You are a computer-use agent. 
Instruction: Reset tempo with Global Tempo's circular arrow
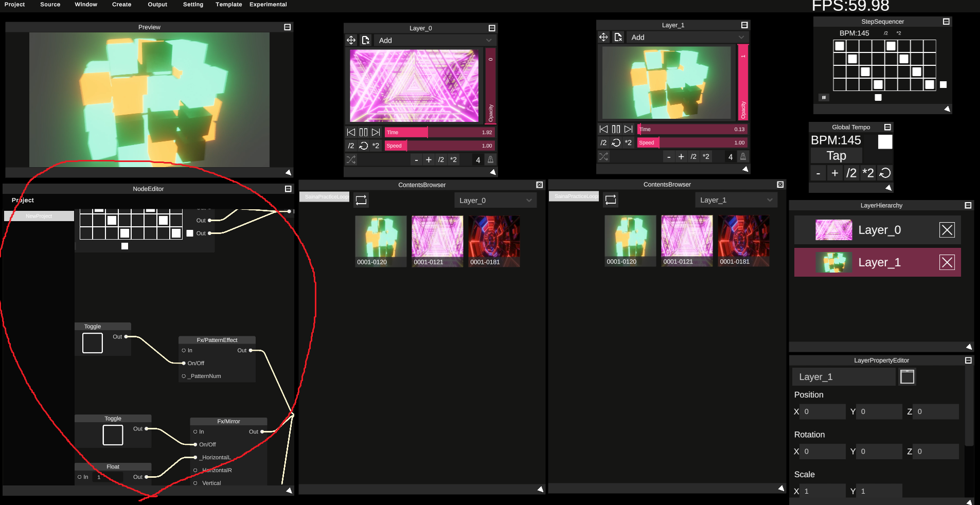click(885, 173)
